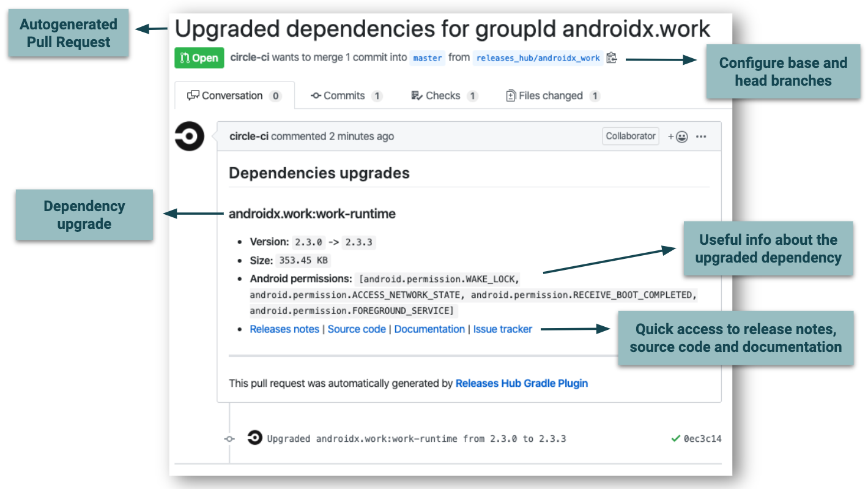The height and width of the screenshot is (489, 868).
Task: Click the master base branch label
Action: (x=428, y=58)
